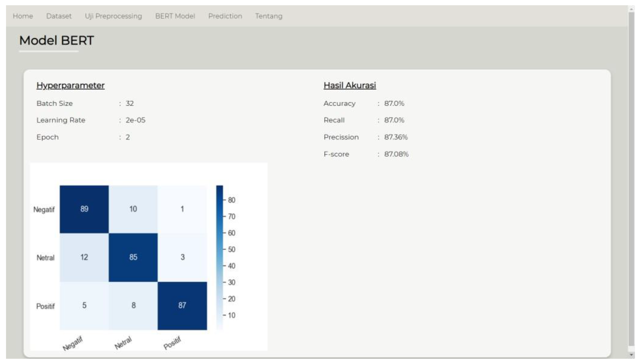Go to the Dataset page

coord(59,16)
